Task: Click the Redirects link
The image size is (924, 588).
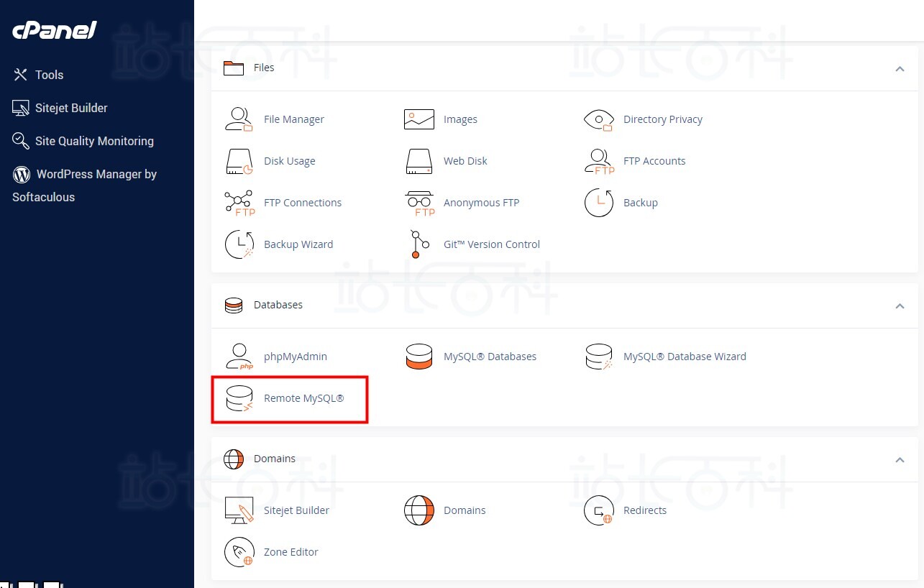Action: click(x=645, y=510)
